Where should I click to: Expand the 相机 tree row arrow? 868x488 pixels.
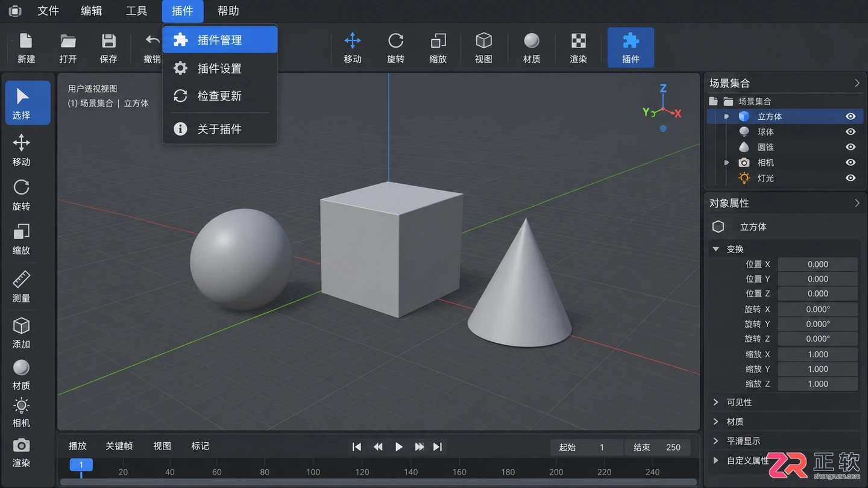coord(726,163)
